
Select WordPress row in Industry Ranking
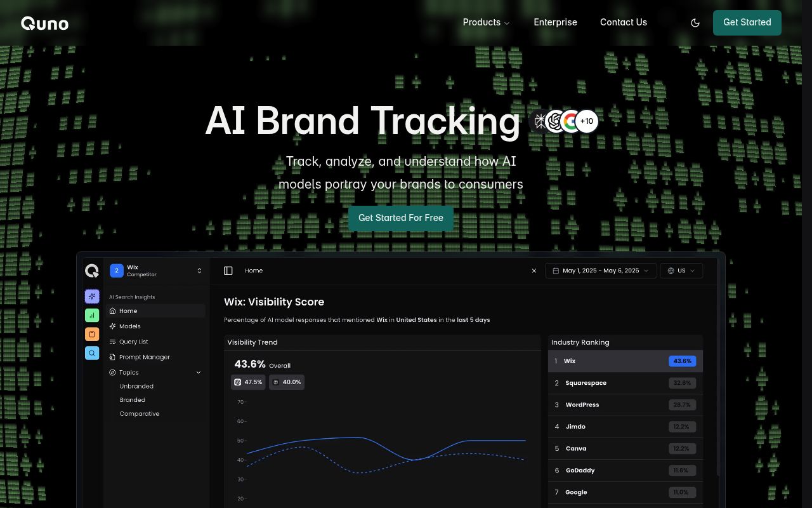coord(625,404)
